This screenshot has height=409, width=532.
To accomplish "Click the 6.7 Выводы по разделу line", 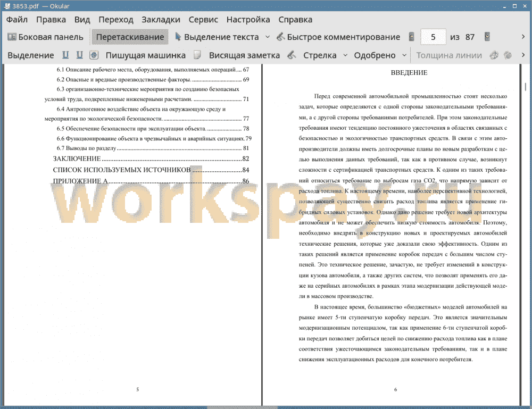I will [x=153, y=148].
